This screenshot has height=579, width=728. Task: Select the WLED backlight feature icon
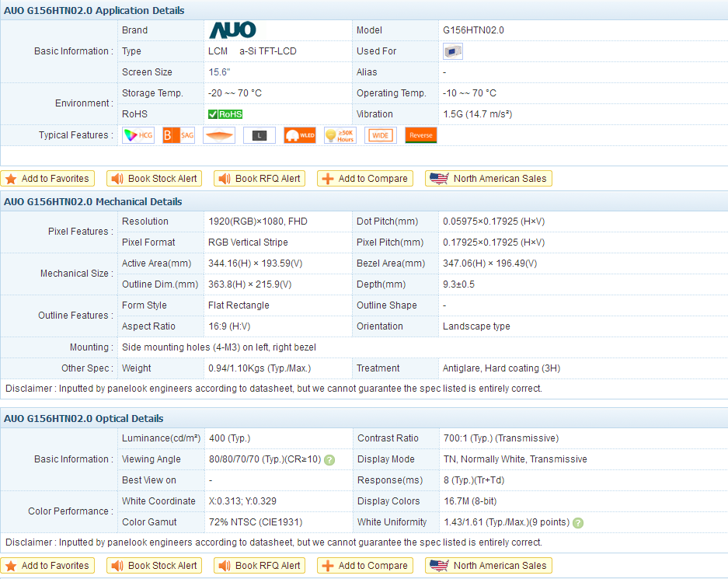(x=300, y=135)
